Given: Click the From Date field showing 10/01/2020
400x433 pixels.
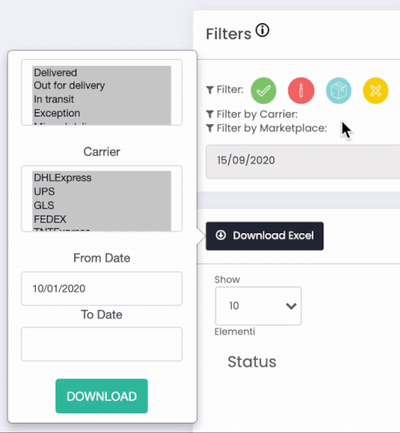Looking at the screenshot, I should point(102,288).
